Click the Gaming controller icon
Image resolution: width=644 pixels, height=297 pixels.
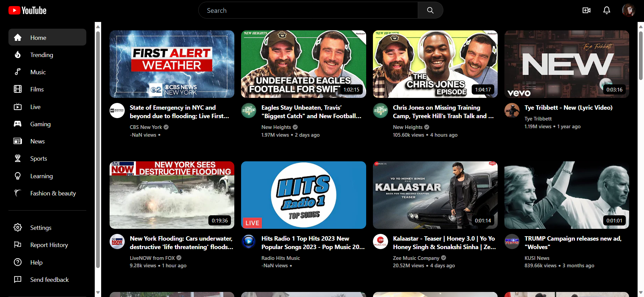tap(18, 124)
